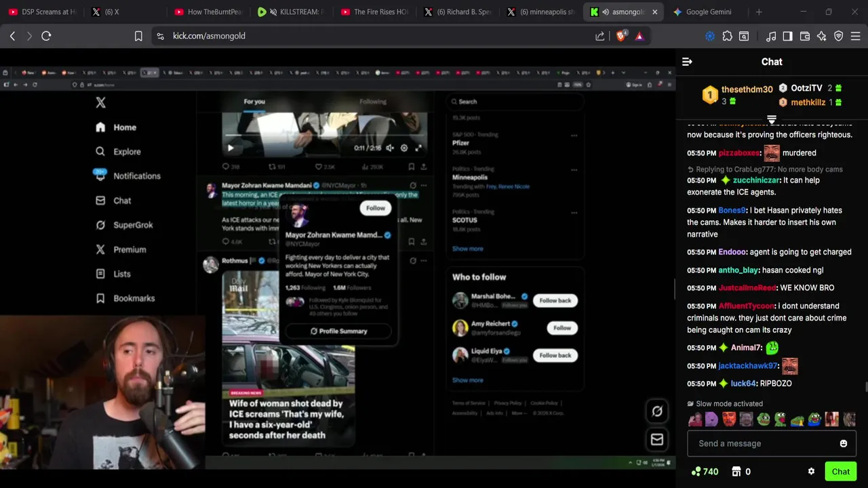The height and width of the screenshot is (488, 868).
Task: Open the extensions puzzle-piece icon
Action: [x=728, y=36]
